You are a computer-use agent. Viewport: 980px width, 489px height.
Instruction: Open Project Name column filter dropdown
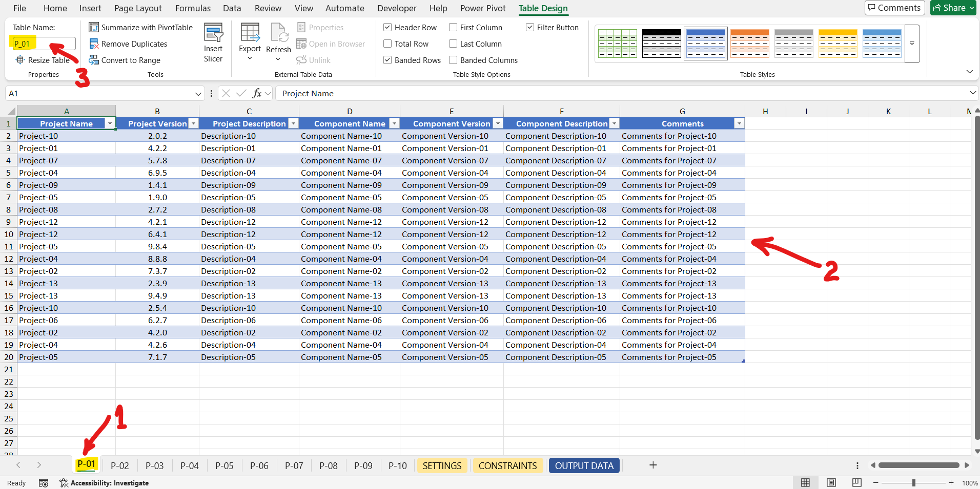tap(110, 123)
